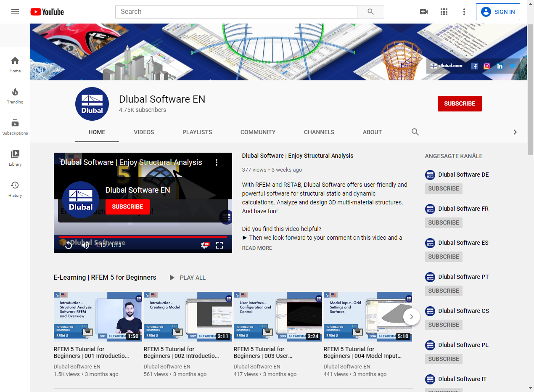
Task: Click the red SUBSCRIBE button
Action: (460, 103)
